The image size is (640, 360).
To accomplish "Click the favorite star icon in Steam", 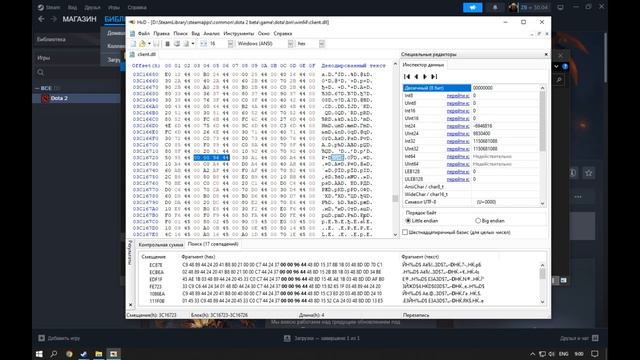I will 588,173.
